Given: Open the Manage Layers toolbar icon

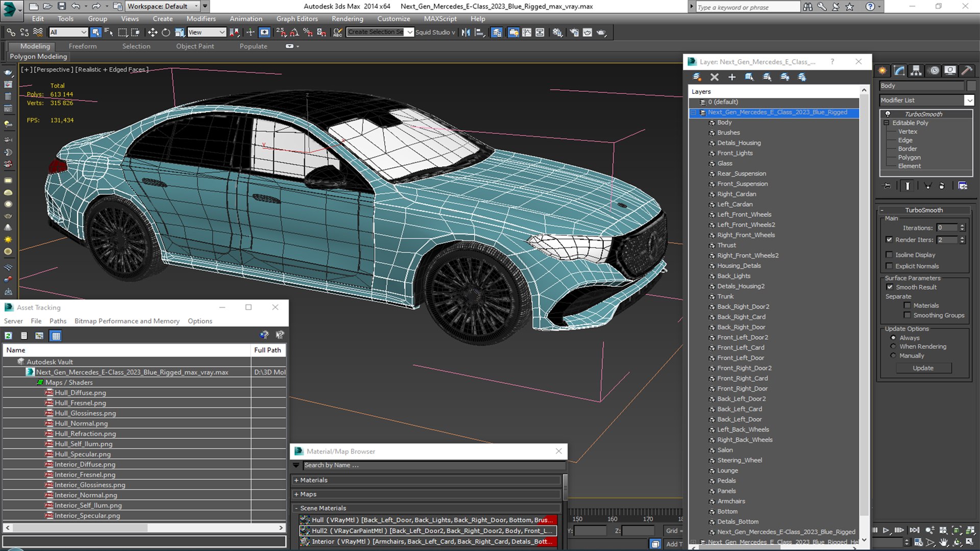Looking at the screenshot, I should pyautogui.click(x=496, y=32).
